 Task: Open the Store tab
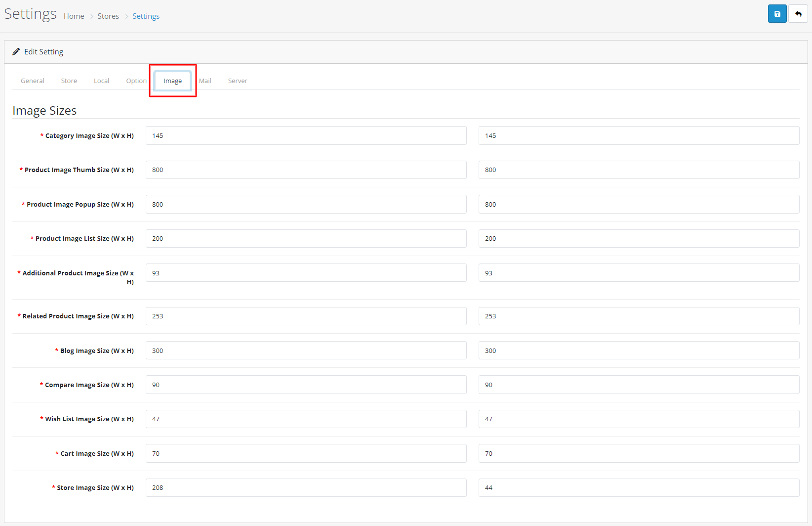point(69,81)
